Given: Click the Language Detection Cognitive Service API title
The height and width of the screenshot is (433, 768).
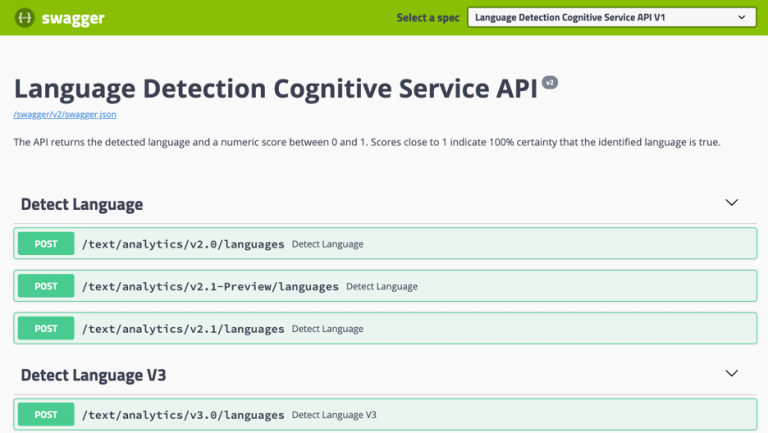Looking at the screenshot, I should click(276, 89).
